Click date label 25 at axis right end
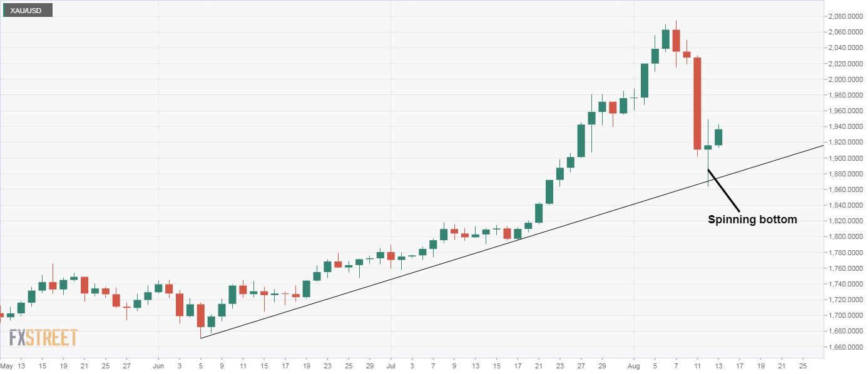868x374 pixels. [803, 365]
